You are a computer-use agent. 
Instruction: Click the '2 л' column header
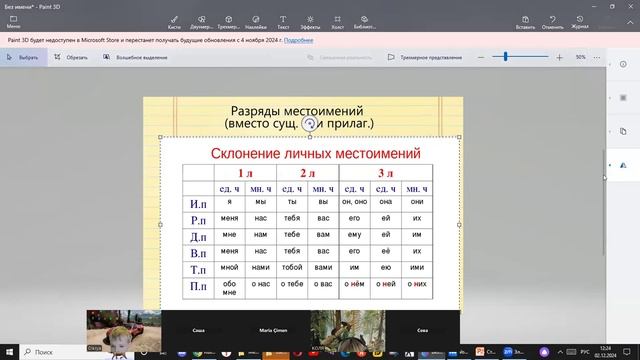tap(308, 173)
